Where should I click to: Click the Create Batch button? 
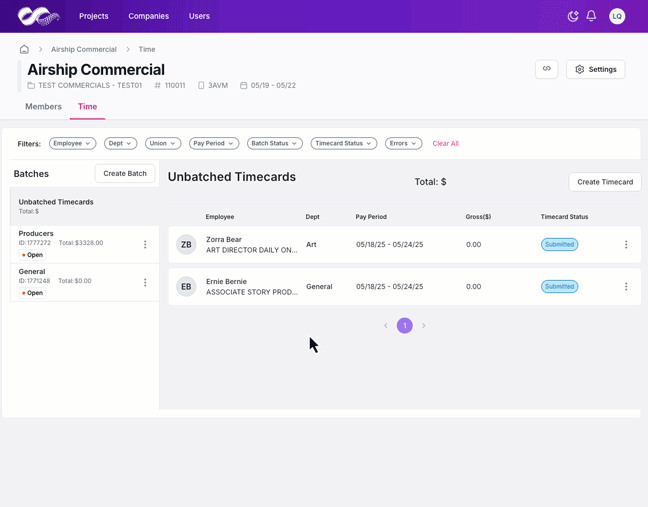click(x=125, y=174)
